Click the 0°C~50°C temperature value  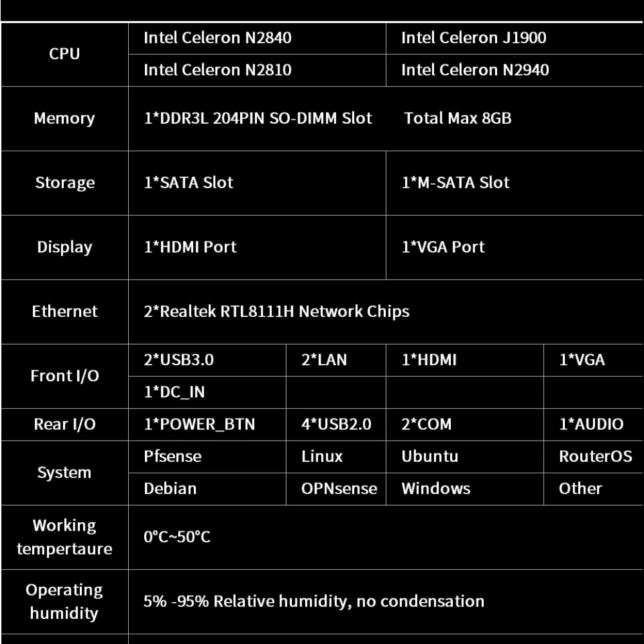pos(176,537)
